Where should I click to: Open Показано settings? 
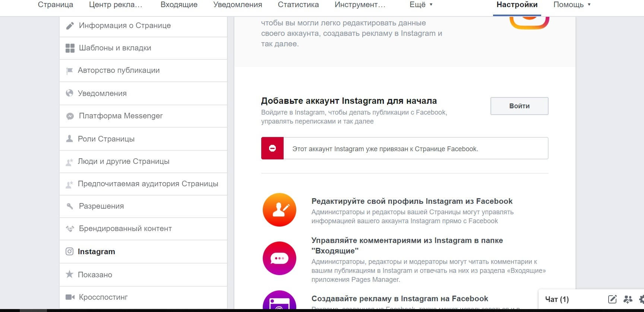[x=143, y=275]
